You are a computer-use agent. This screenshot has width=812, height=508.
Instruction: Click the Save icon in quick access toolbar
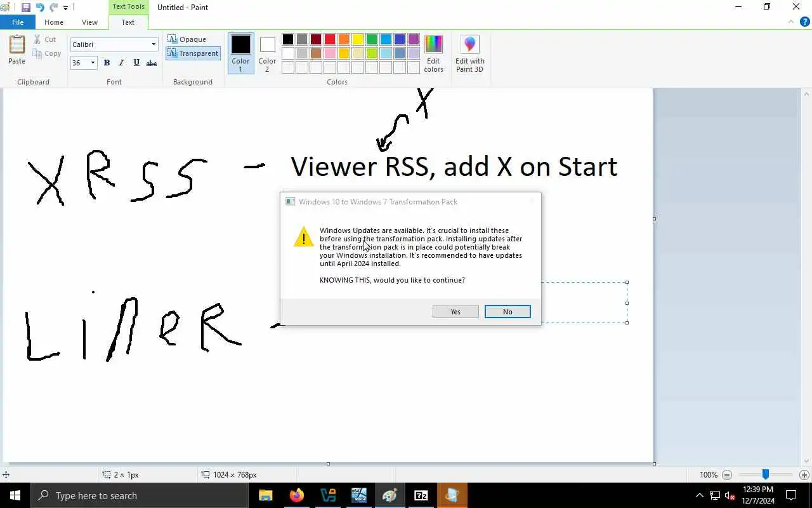pyautogui.click(x=26, y=8)
